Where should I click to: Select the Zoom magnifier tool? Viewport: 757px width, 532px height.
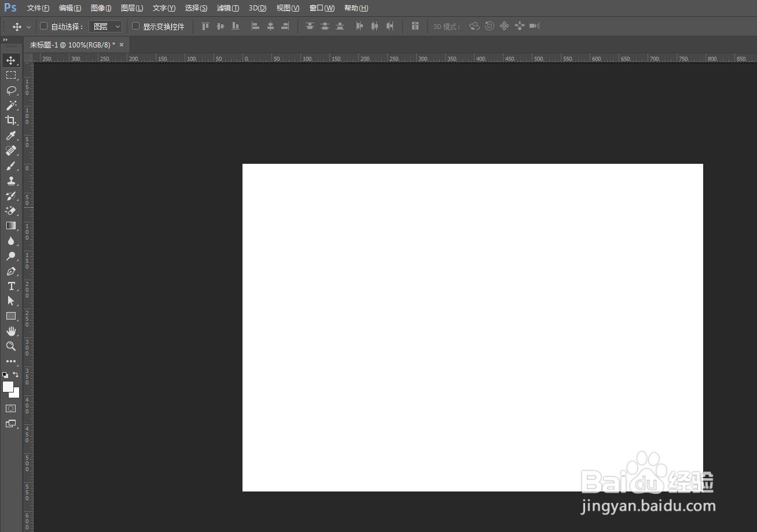click(11, 346)
